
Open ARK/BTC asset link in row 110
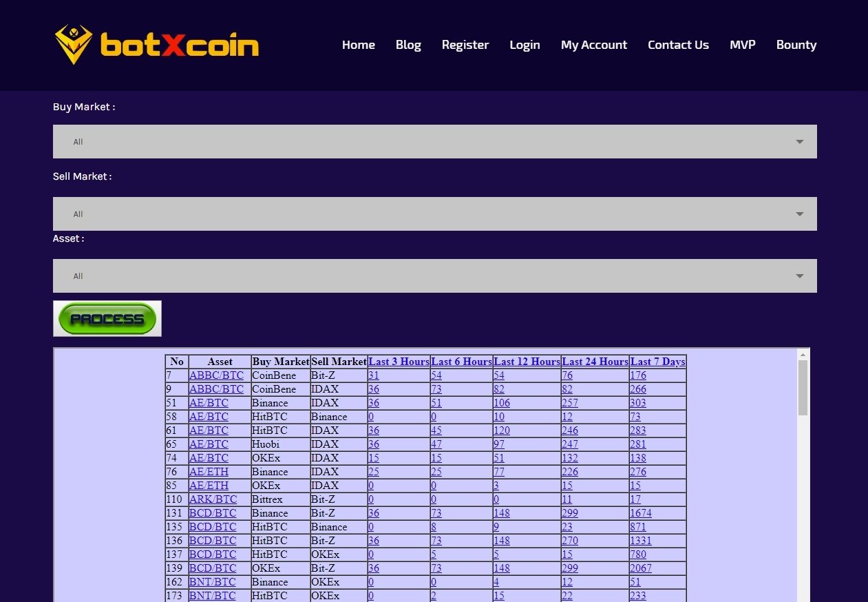pos(213,499)
